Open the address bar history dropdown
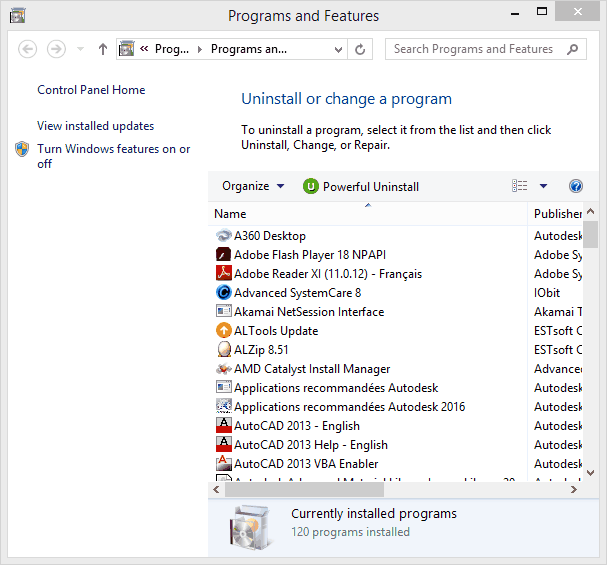The width and height of the screenshot is (607, 565). click(338, 49)
